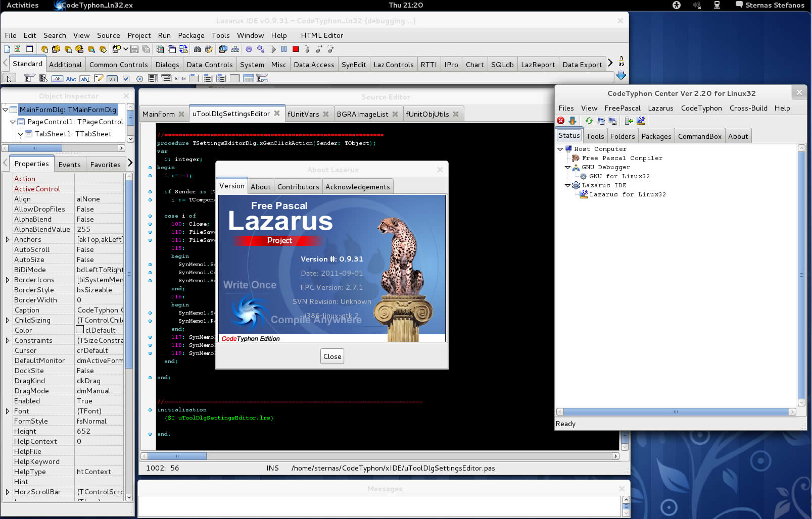Open the Sternas Stefanos user menu
This screenshot has height=519, width=812.
(770, 5)
